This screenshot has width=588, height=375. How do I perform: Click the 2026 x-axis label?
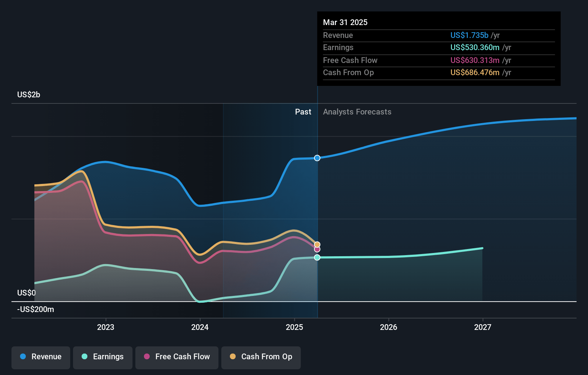[x=389, y=327]
